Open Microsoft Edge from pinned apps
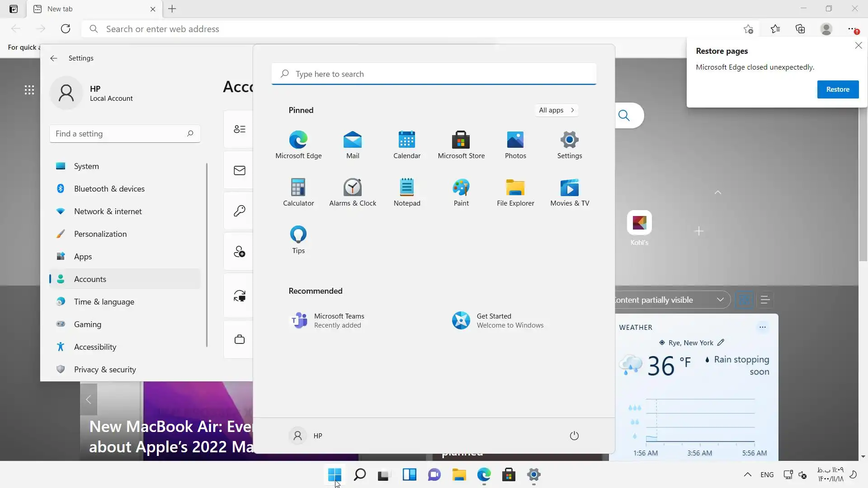 coord(298,145)
